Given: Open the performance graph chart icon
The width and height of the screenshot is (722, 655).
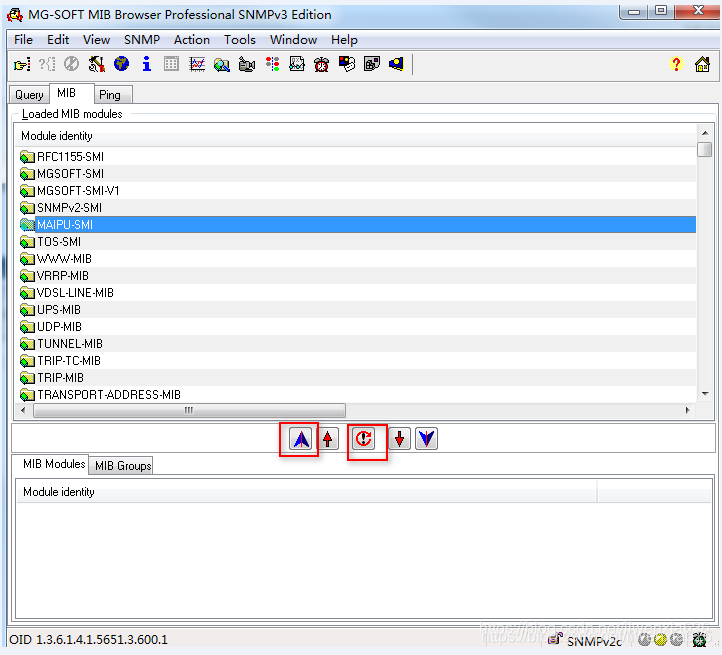Looking at the screenshot, I should (x=197, y=64).
